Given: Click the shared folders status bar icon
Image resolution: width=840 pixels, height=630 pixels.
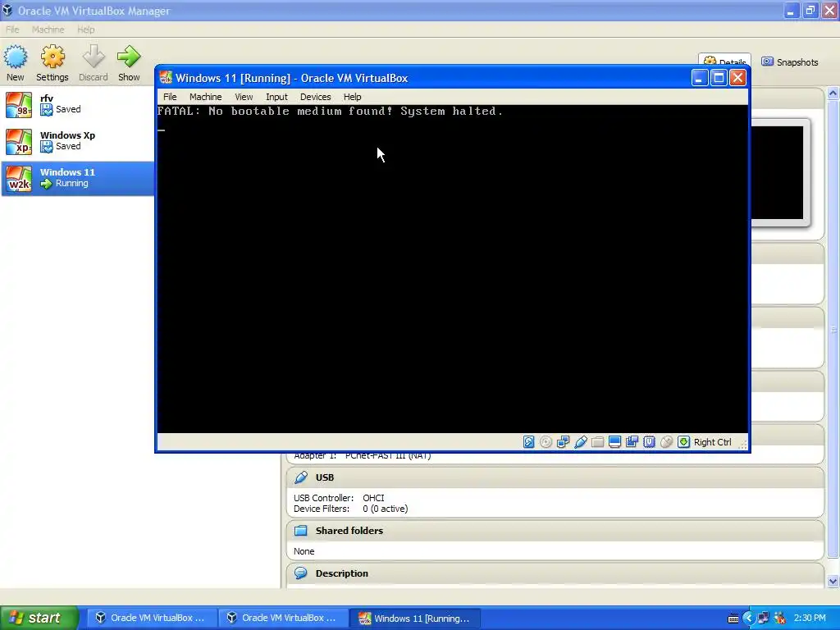Looking at the screenshot, I should 597,442.
